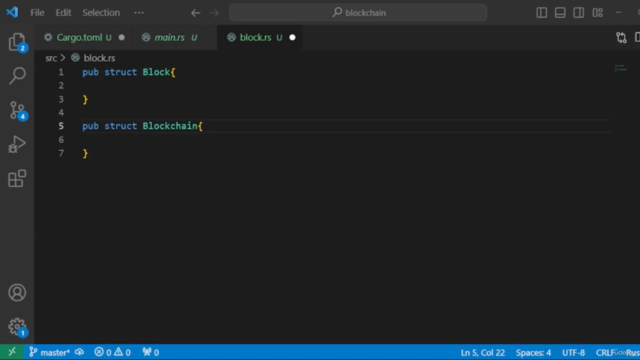The width and height of the screenshot is (640, 360).
Task: Click the VS Code logo icon
Action: (12, 12)
